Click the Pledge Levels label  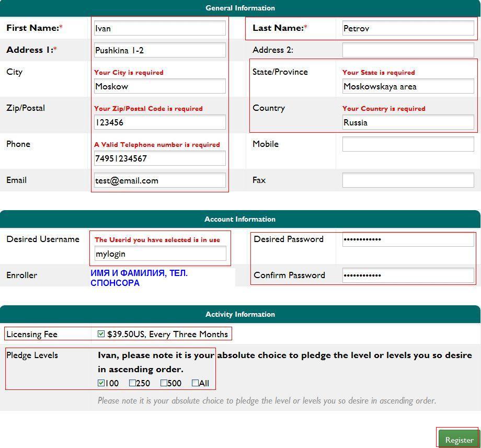point(32,355)
